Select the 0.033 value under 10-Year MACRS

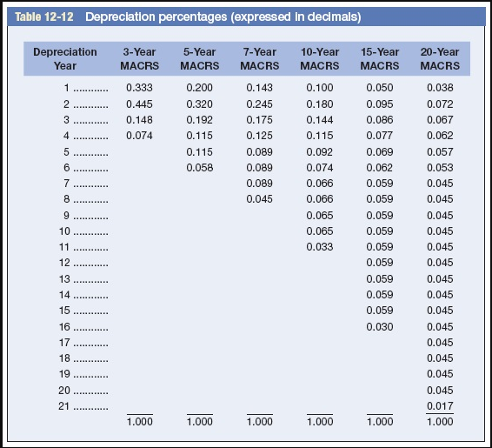coord(320,247)
